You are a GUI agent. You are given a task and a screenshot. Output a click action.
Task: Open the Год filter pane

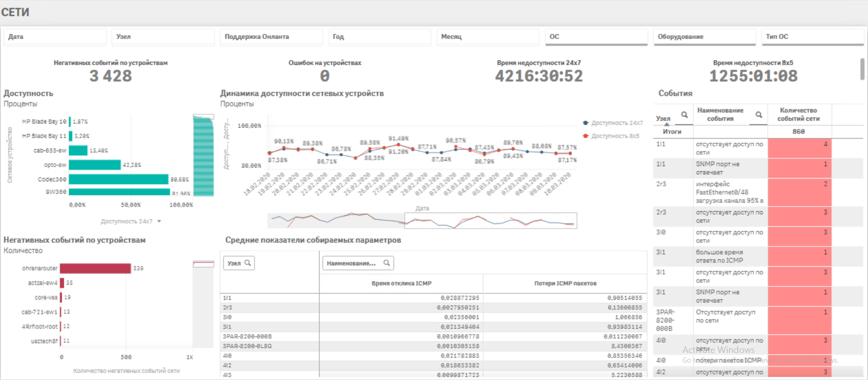[x=379, y=37]
